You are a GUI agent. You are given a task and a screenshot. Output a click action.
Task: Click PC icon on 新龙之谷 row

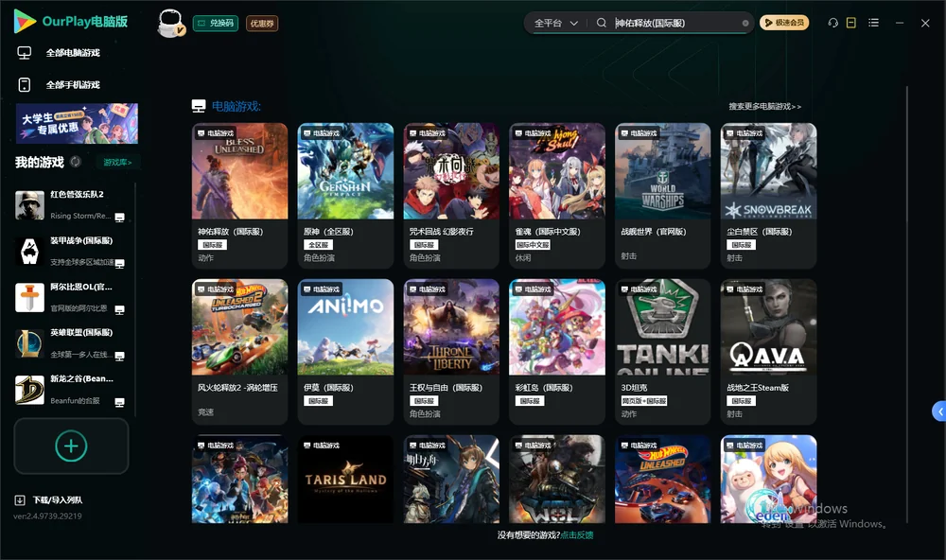pyautogui.click(x=119, y=403)
